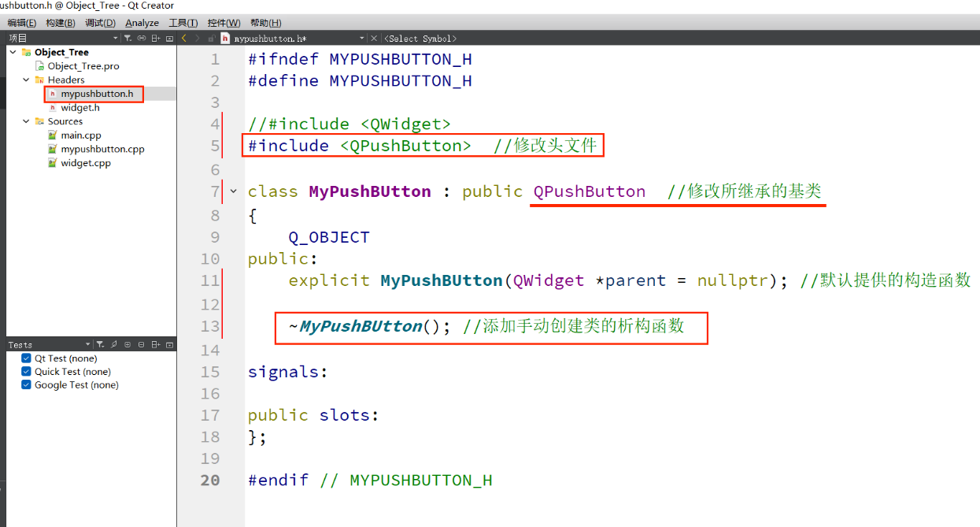Go forward in editor navigation history

197,38
